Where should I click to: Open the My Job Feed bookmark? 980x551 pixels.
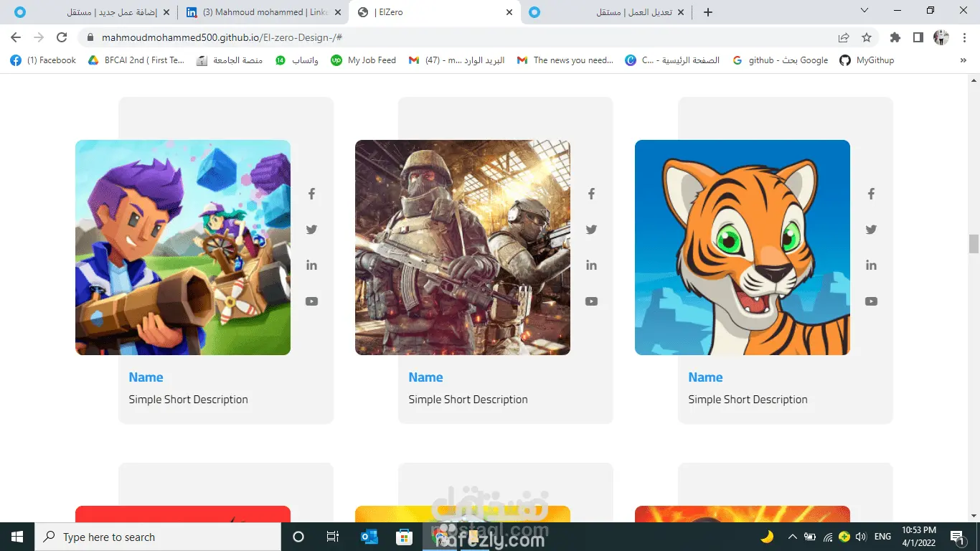[363, 60]
